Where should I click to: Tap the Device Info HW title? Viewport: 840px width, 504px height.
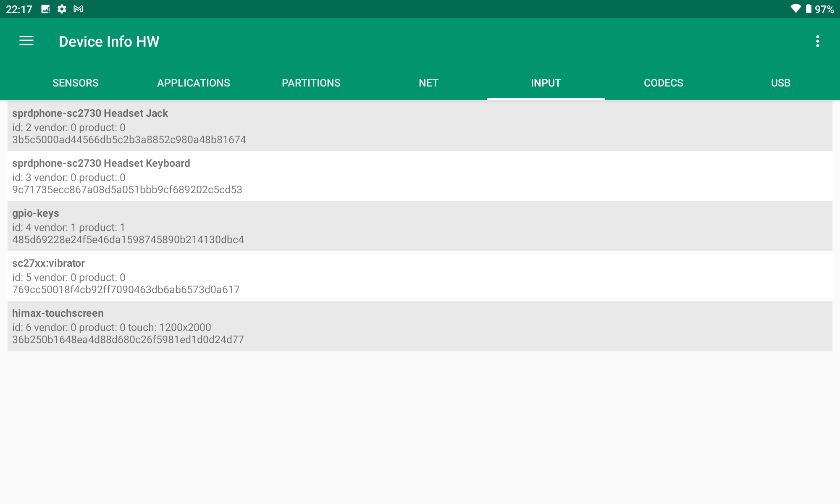[x=109, y=41]
